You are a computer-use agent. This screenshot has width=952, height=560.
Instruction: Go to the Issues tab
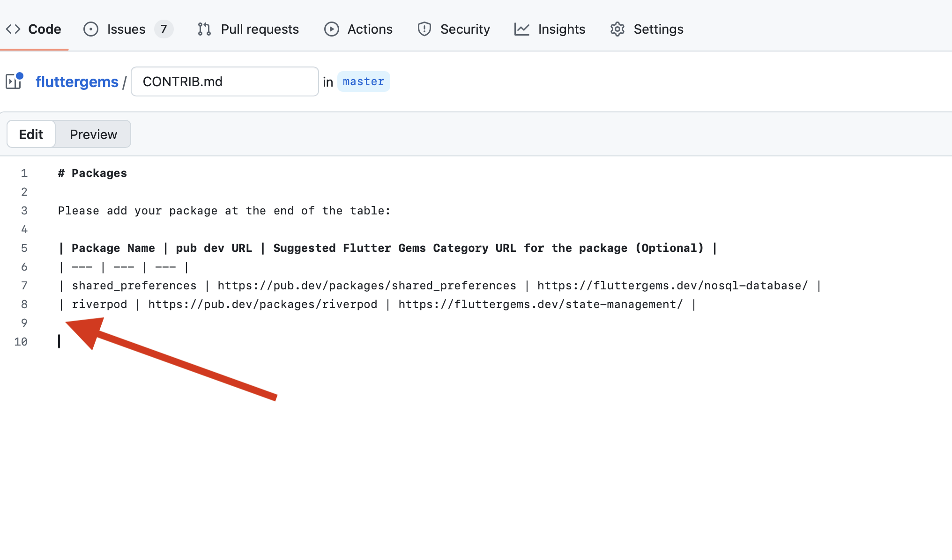pos(128,29)
